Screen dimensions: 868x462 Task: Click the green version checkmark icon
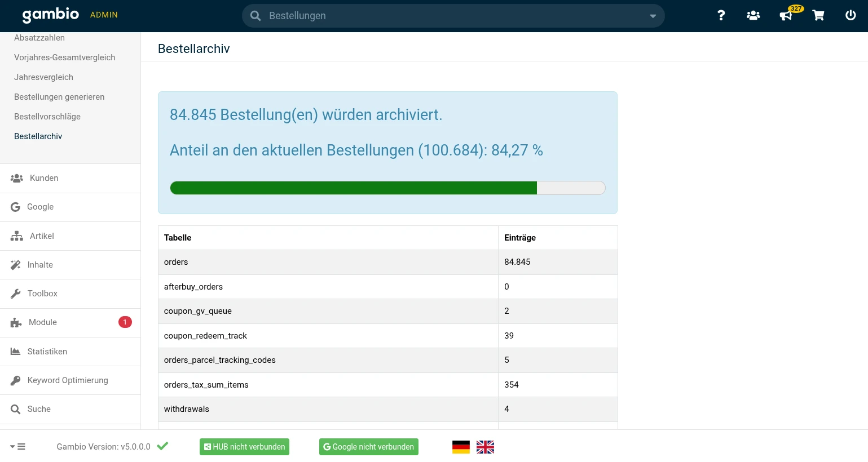pos(162,446)
